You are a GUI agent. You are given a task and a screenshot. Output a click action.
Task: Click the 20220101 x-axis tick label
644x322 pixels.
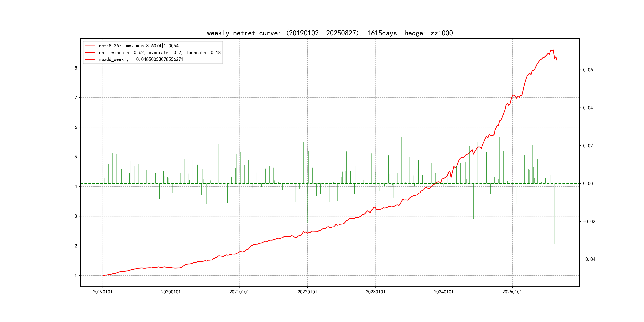point(307,292)
